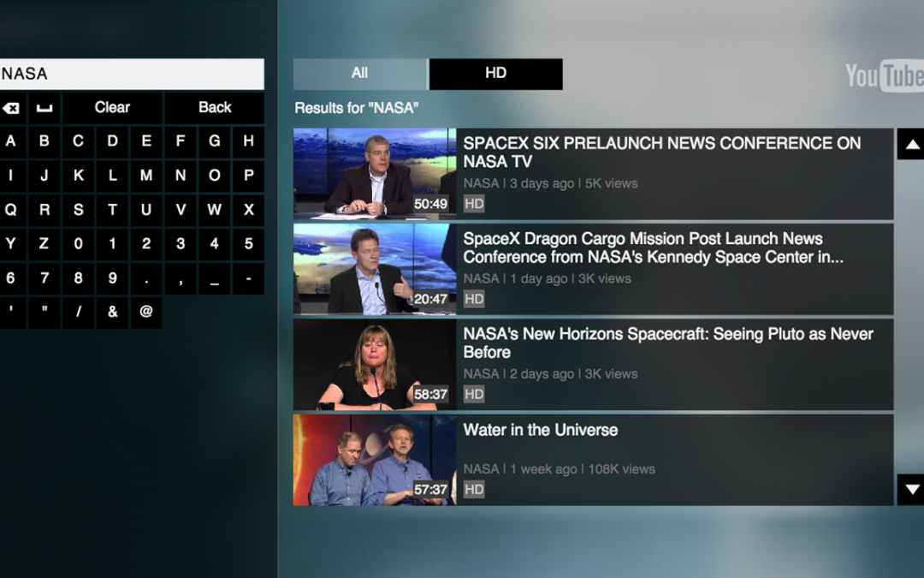Click HD badge on SpaceX Six Prelaunch result
Viewport: 924px width, 578px height.
(474, 204)
